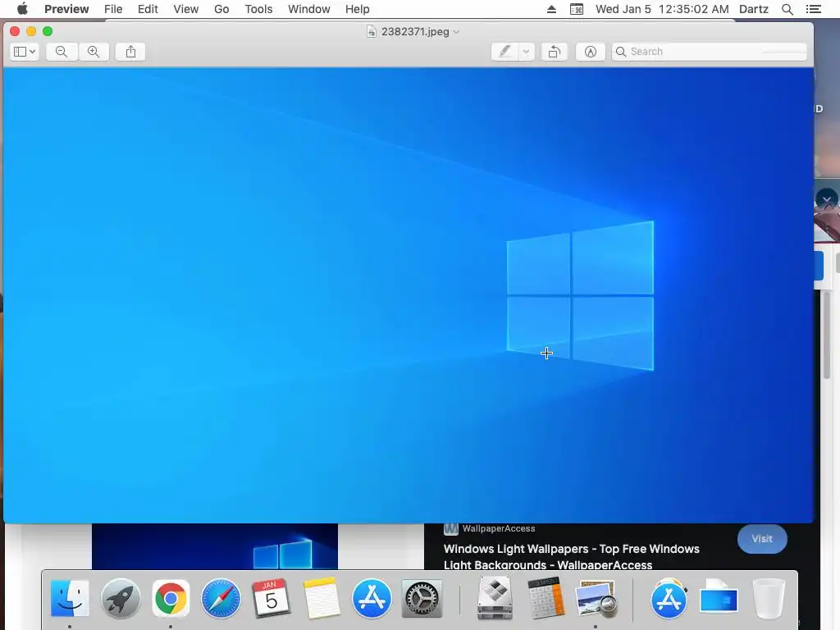Click the date and time in menu bar

click(x=662, y=9)
